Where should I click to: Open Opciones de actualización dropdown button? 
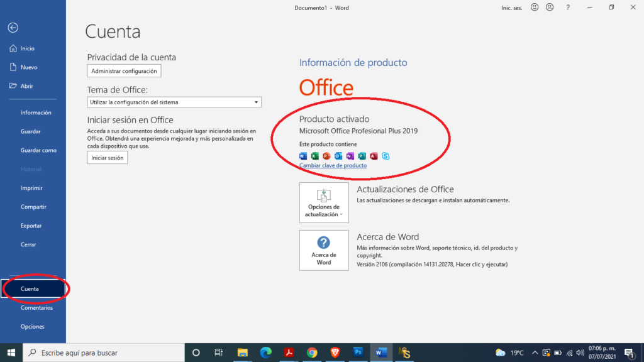pyautogui.click(x=324, y=202)
